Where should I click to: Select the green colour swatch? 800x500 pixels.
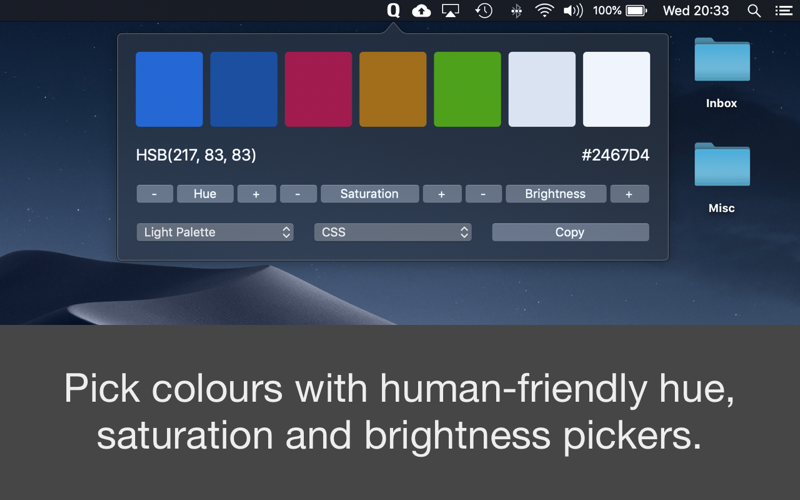pos(467,89)
